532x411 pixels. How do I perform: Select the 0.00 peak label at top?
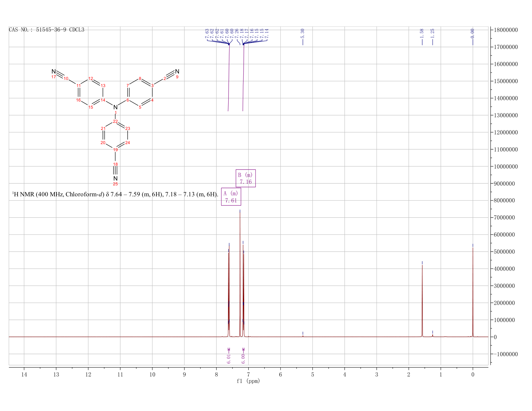(473, 33)
